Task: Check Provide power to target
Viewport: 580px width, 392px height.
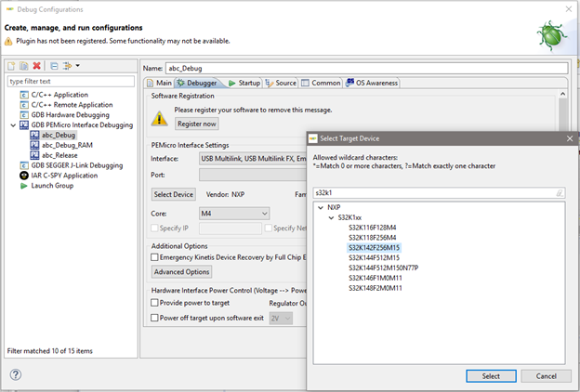Action: coord(156,303)
